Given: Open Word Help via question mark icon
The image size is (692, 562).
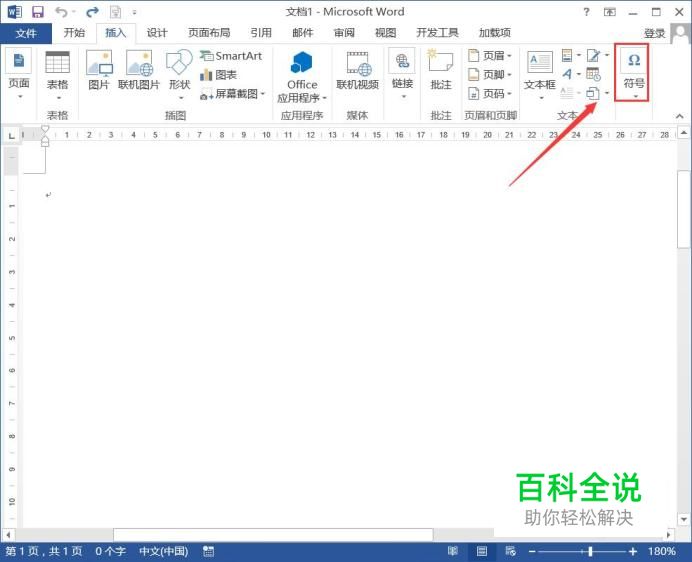Looking at the screenshot, I should (x=586, y=12).
